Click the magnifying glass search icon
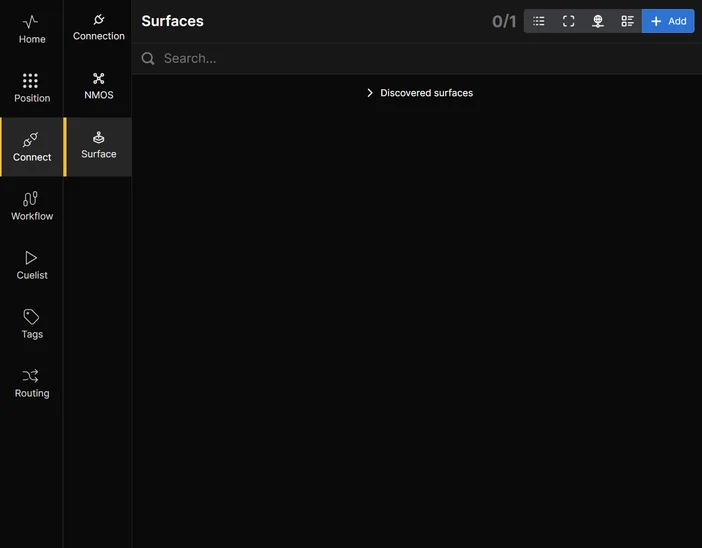Image resolution: width=702 pixels, height=548 pixels. [x=148, y=58]
